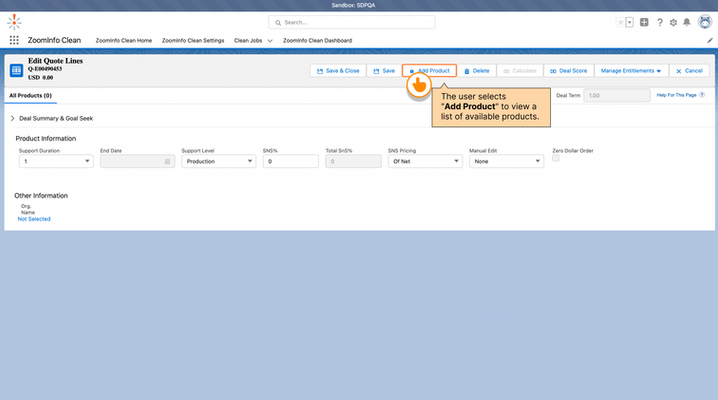Click the ZoomInfo Clean app name
Screen dimensions: 718x400
(54, 40)
